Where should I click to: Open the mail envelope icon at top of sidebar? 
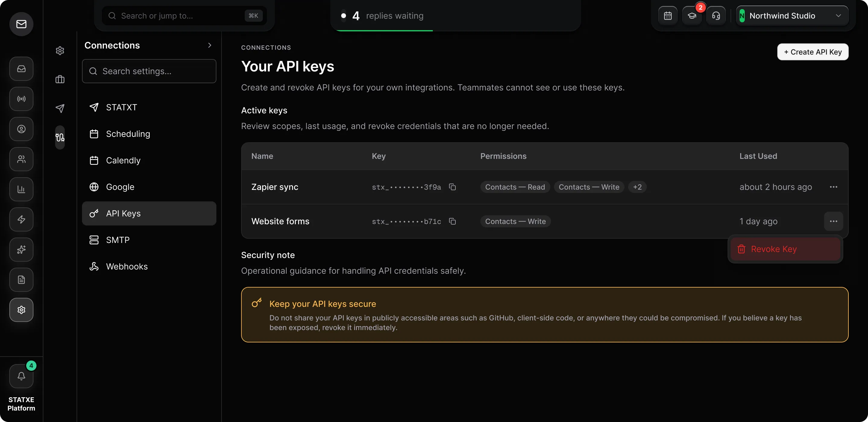[x=21, y=24]
